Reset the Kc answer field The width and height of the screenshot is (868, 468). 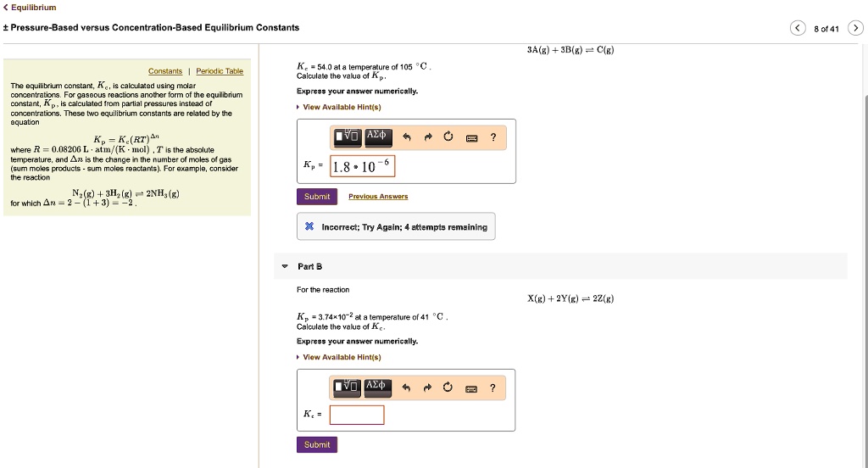[x=448, y=387]
